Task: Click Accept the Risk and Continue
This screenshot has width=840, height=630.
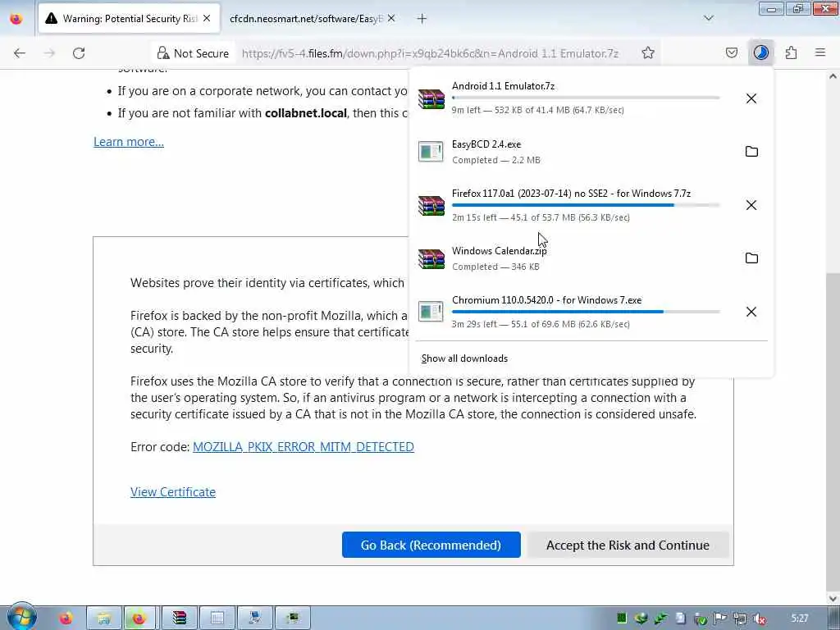Action: coord(628,545)
